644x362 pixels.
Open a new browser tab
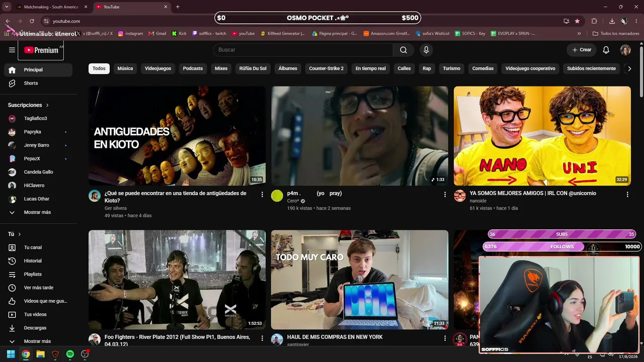178,7
